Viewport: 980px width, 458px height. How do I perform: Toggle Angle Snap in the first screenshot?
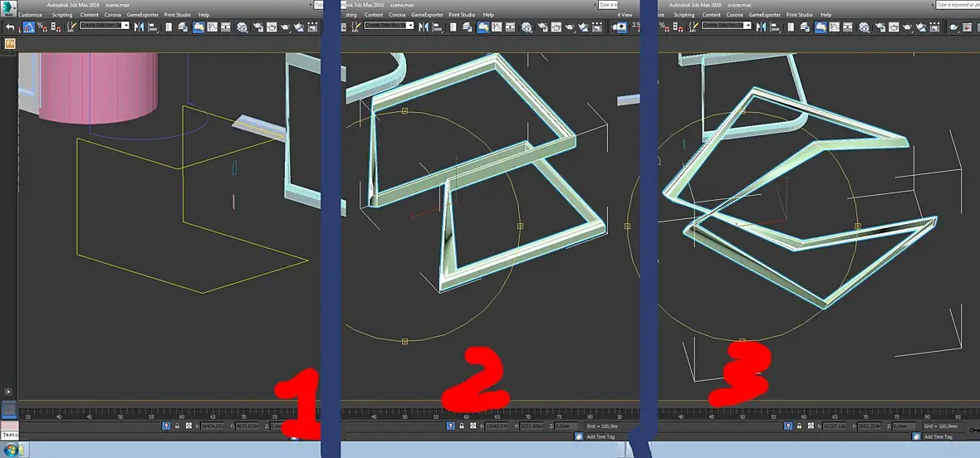(29, 27)
